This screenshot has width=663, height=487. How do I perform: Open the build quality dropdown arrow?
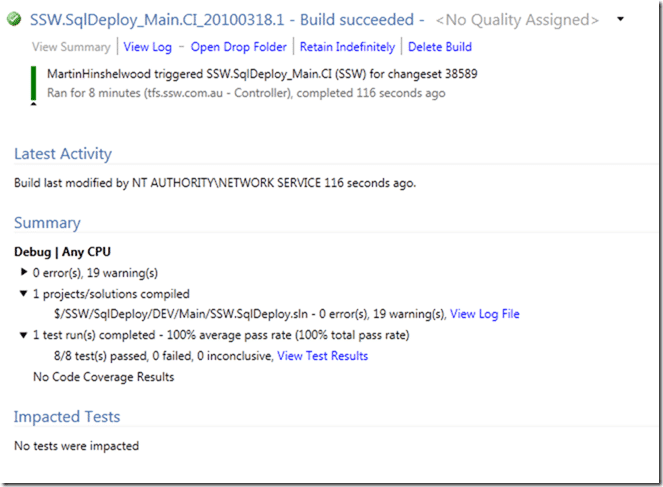pyautogui.click(x=620, y=19)
